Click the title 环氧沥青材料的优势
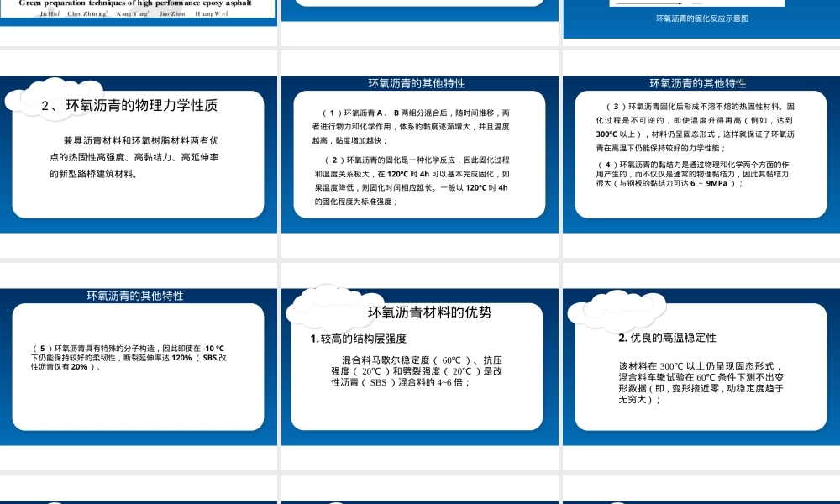840x504 pixels. click(x=429, y=312)
